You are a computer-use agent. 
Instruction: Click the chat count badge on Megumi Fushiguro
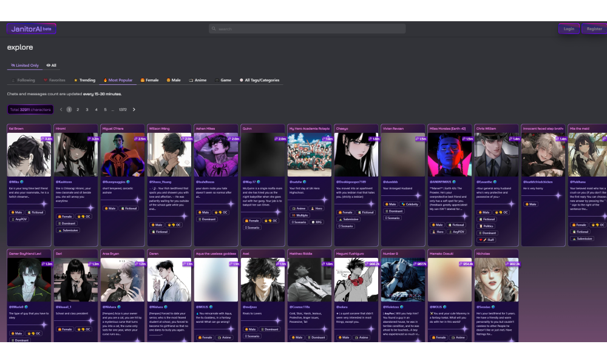372,263
